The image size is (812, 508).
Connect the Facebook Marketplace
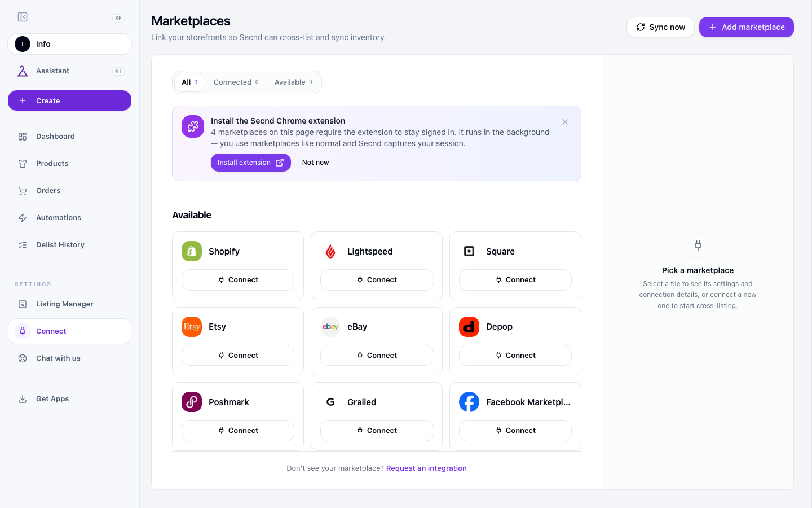515,431
